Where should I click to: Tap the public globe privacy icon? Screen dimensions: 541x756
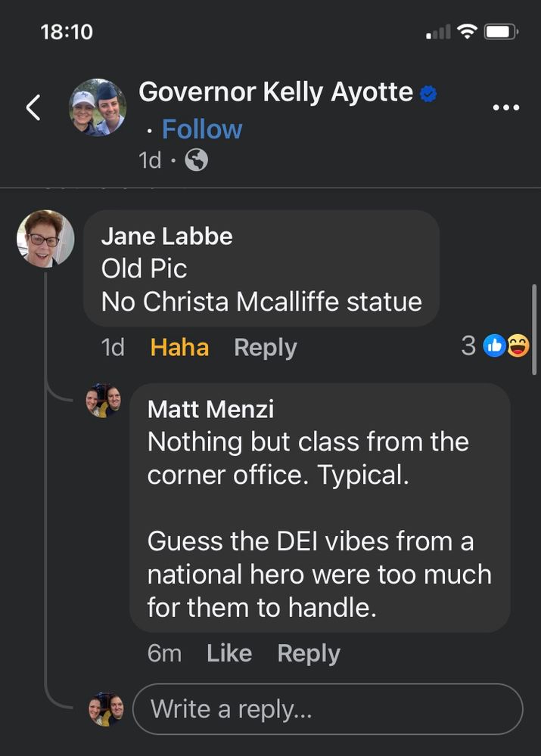pyautogui.click(x=196, y=160)
